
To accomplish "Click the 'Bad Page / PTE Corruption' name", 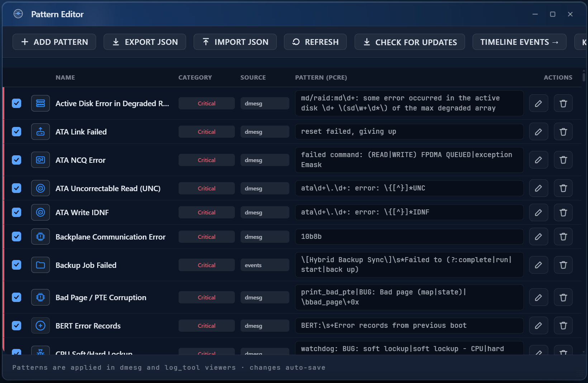I will 101,297.
